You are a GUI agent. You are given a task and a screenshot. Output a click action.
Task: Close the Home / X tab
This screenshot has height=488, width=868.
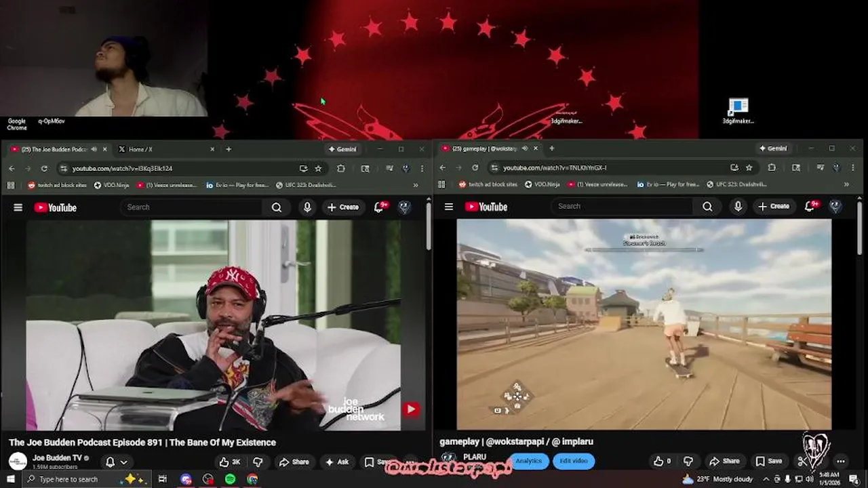[212, 149]
